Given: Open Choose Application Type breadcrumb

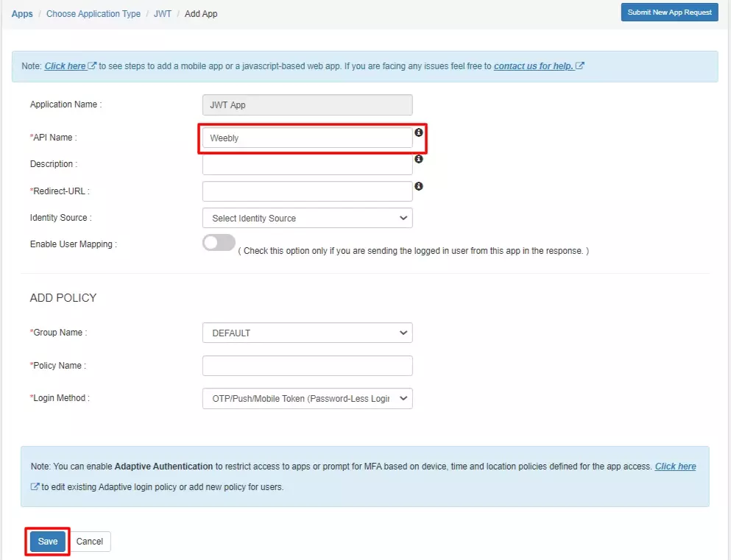Looking at the screenshot, I should click(x=93, y=13).
